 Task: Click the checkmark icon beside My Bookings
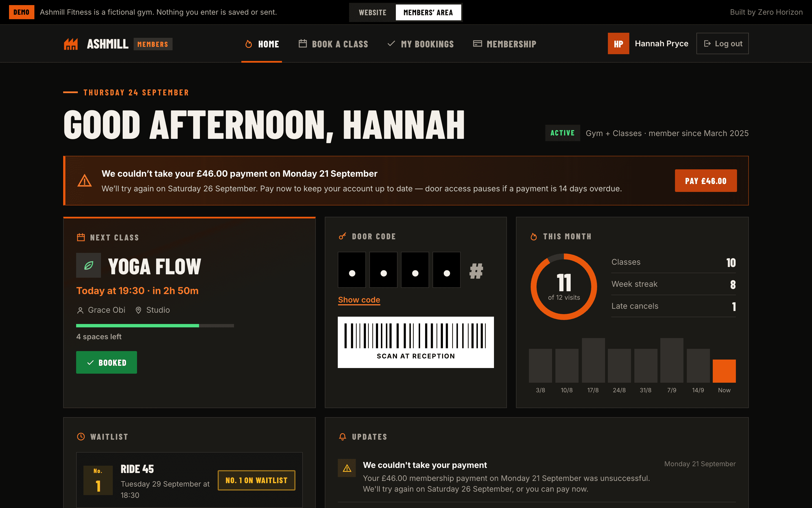tap(391, 44)
